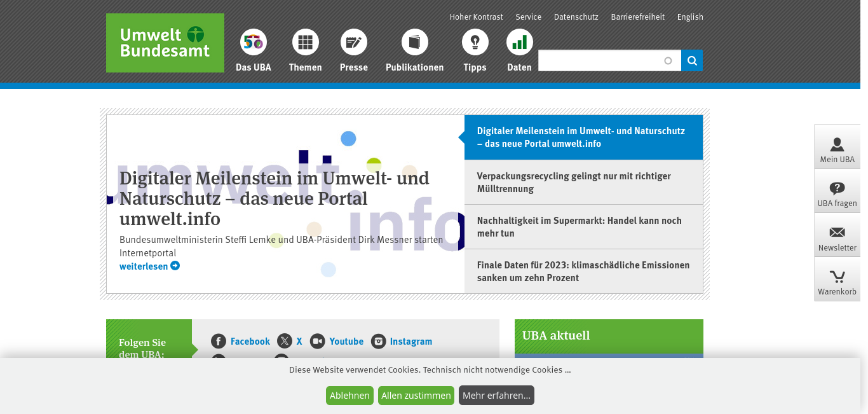Click the Daten menu label
The image size is (868, 414).
[x=520, y=67]
